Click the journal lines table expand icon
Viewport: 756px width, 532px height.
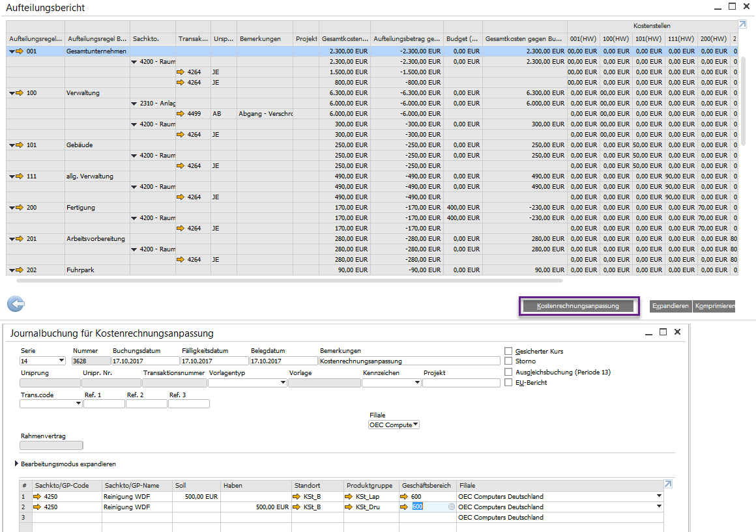click(668, 484)
